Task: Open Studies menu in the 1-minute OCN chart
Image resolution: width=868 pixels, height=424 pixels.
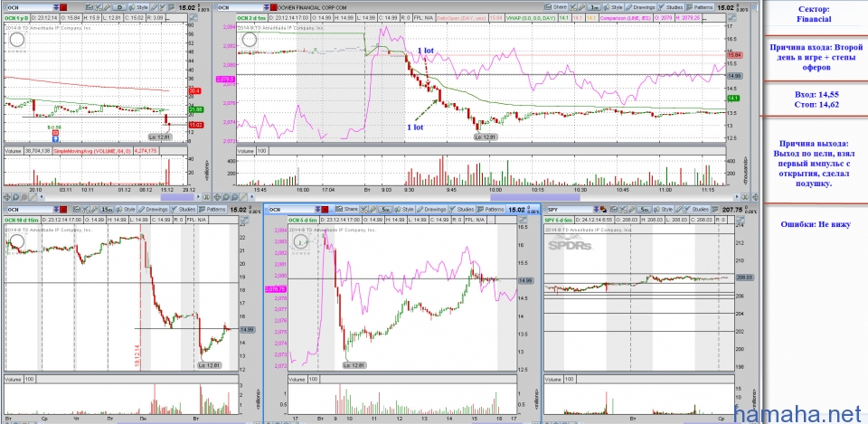Action: pyautogui.click(x=670, y=7)
